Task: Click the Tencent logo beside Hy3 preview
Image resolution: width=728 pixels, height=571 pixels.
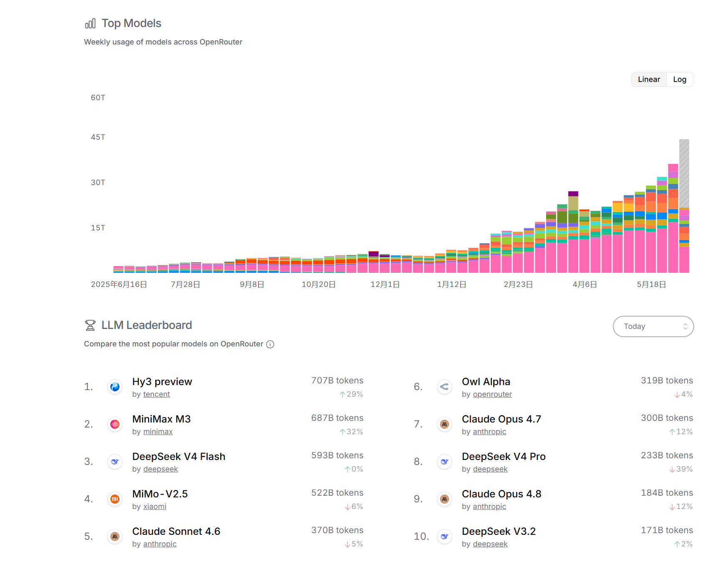Action: pos(115,387)
